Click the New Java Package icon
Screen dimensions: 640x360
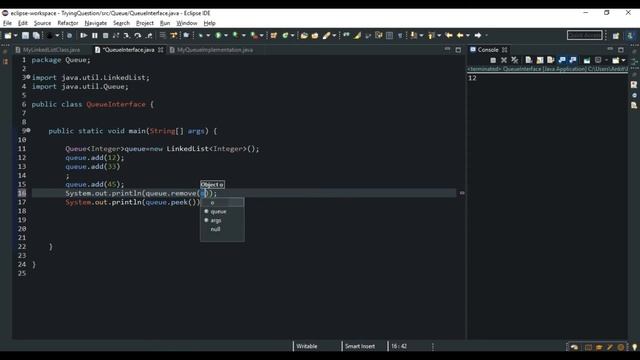(x=273, y=36)
